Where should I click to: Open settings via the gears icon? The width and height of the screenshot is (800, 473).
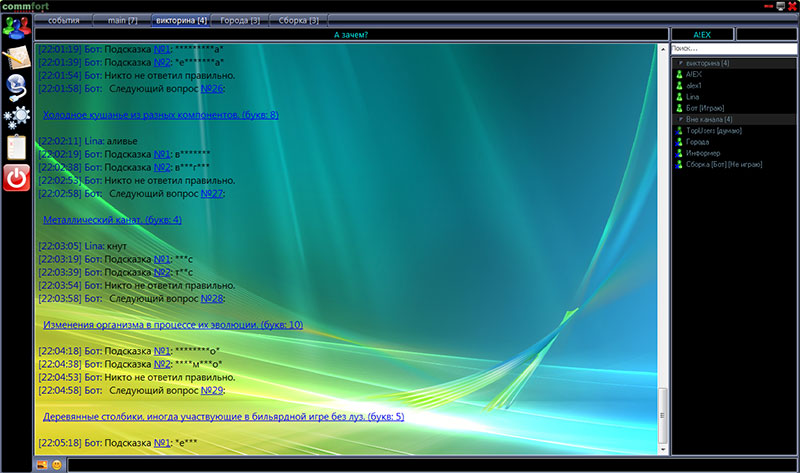coord(16,117)
